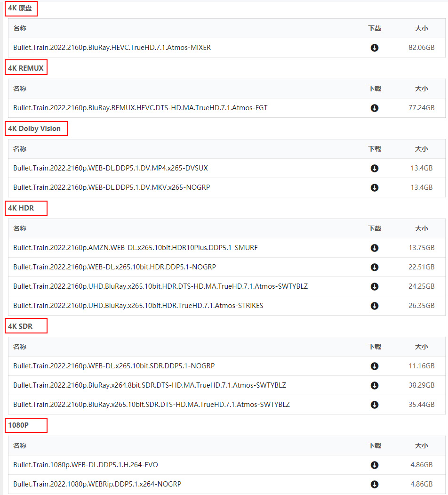The height and width of the screenshot is (495, 448).
Task: Click the 4K Dolby Vision section heading
Action: point(34,129)
